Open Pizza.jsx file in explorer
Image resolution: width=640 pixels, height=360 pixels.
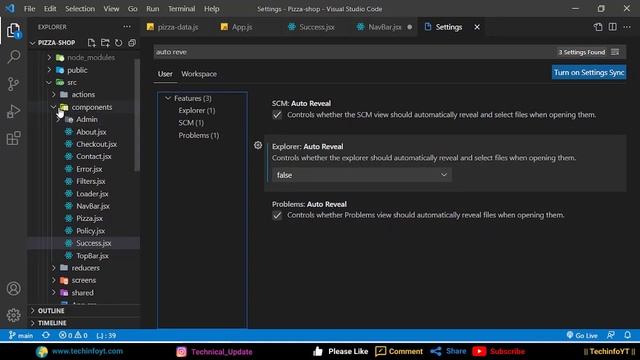point(89,218)
